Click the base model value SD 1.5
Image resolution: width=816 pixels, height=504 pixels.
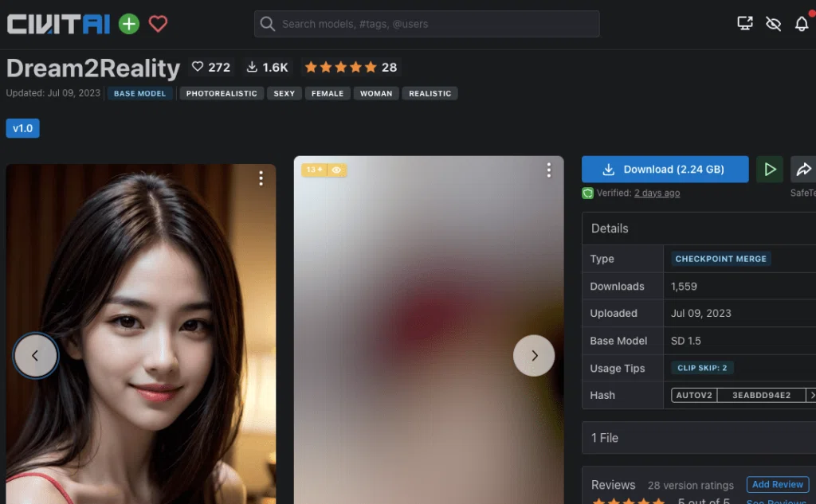click(x=686, y=342)
